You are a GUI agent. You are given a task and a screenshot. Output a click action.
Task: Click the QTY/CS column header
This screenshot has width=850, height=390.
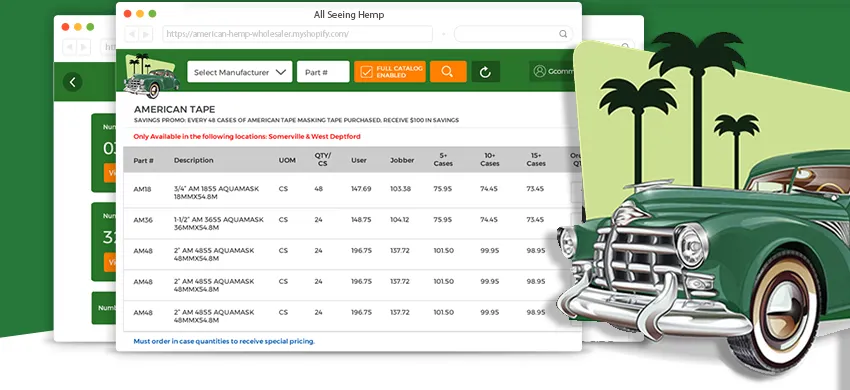coord(323,159)
